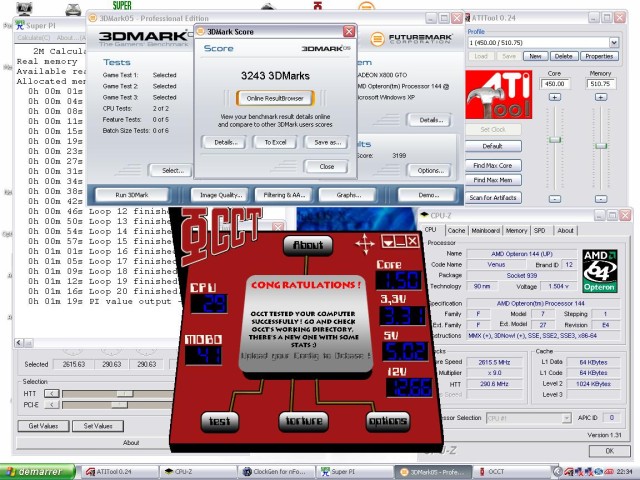Open Calculate(C) menu in Super PI

click(33, 38)
